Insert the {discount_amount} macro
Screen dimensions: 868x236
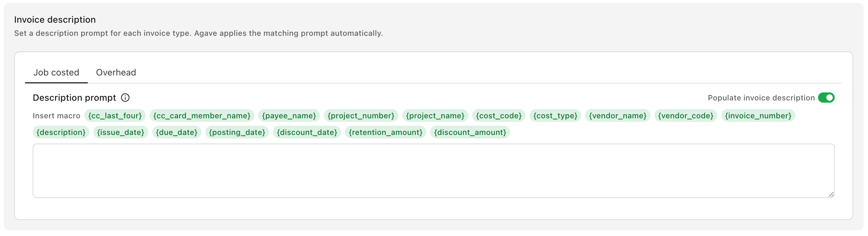[470, 132]
